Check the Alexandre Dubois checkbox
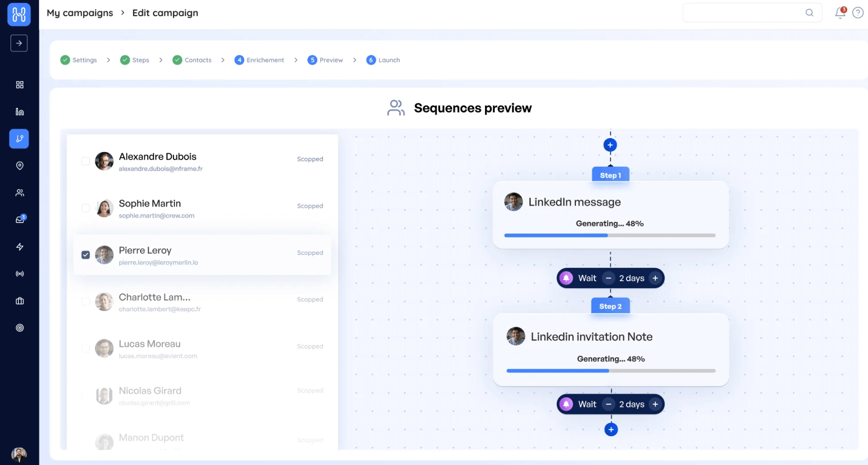Viewport: 868px width, 465px height. 86,161
